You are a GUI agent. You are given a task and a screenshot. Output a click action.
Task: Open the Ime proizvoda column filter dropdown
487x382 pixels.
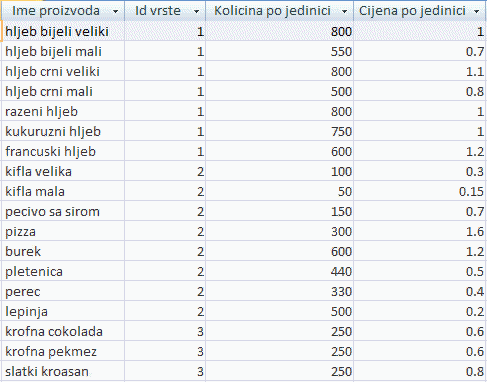point(115,12)
